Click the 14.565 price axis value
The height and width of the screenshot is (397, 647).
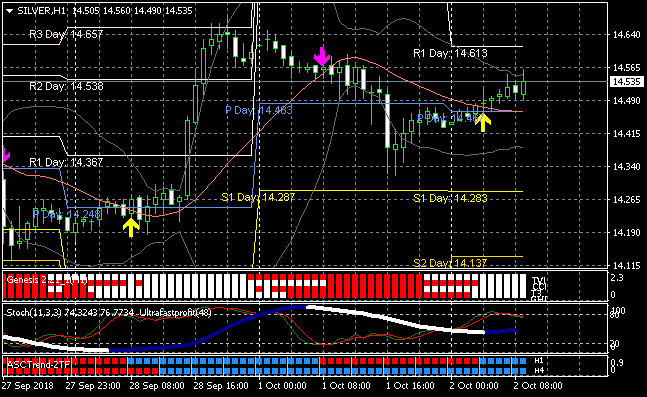pyautogui.click(x=626, y=68)
